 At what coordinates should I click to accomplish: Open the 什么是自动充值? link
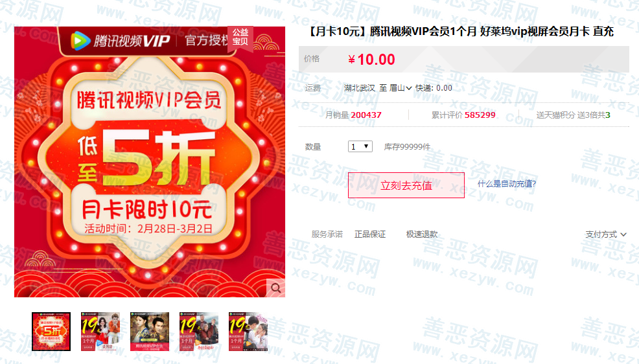507,184
